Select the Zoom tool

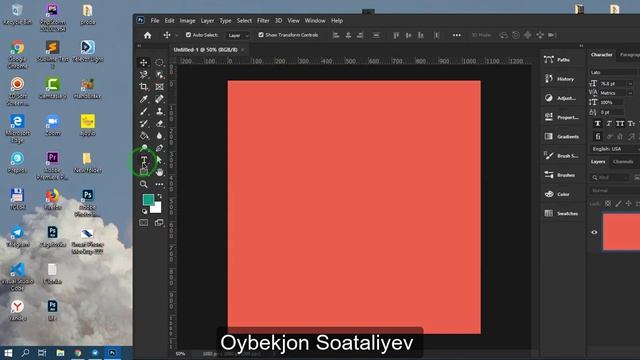[144, 184]
